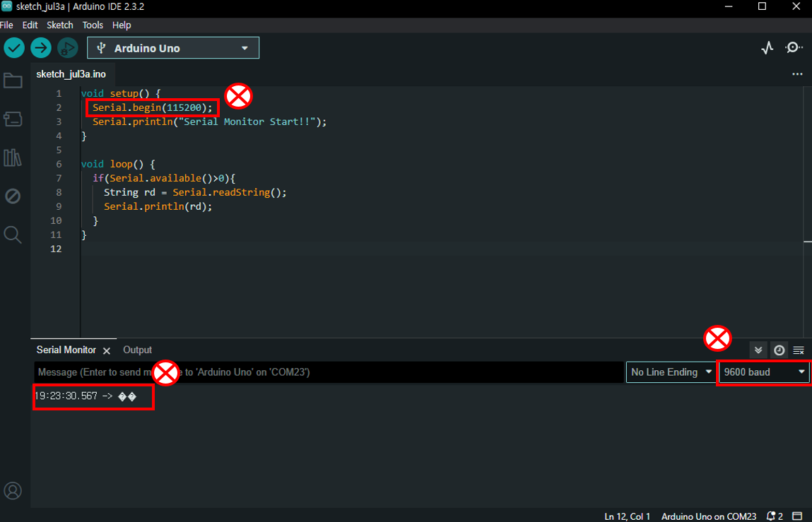Open the Sketchbook folder sidebar icon
The height and width of the screenshot is (522, 812).
(x=13, y=81)
